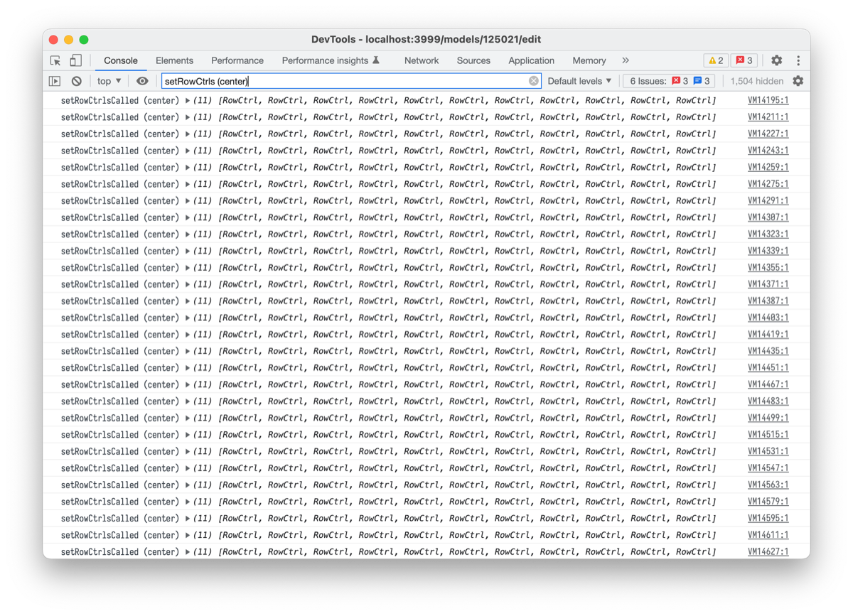Open source link VM14547:1
The height and width of the screenshot is (616, 853).
coord(768,468)
